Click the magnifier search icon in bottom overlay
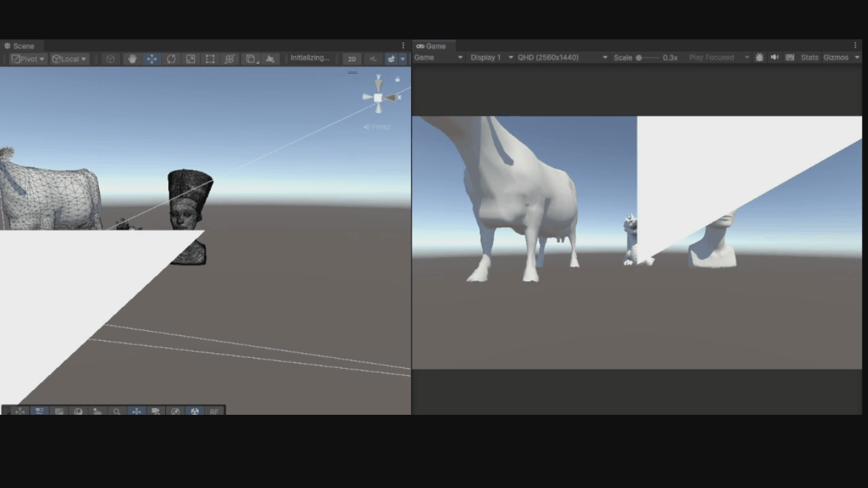Image resolution: width=868 pixels, height=488 pixels. pos(117,411)
